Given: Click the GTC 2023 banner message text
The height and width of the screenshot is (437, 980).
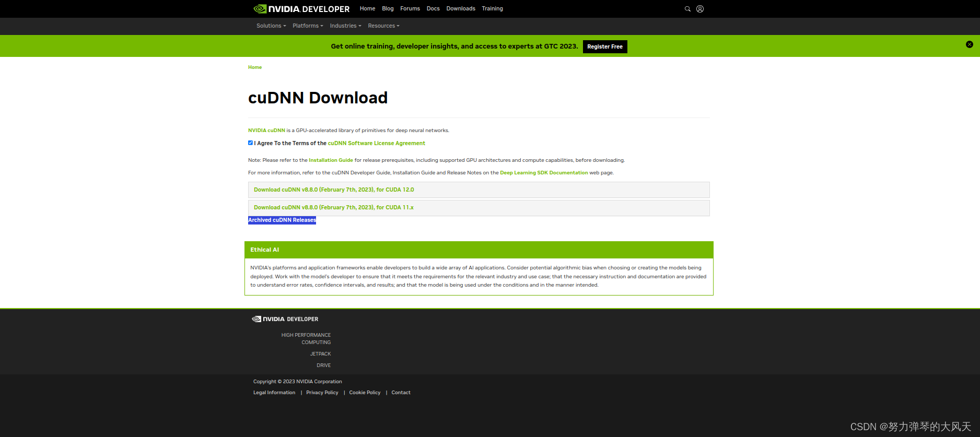Looking at the screenshot, I should (x=454, y=46).
